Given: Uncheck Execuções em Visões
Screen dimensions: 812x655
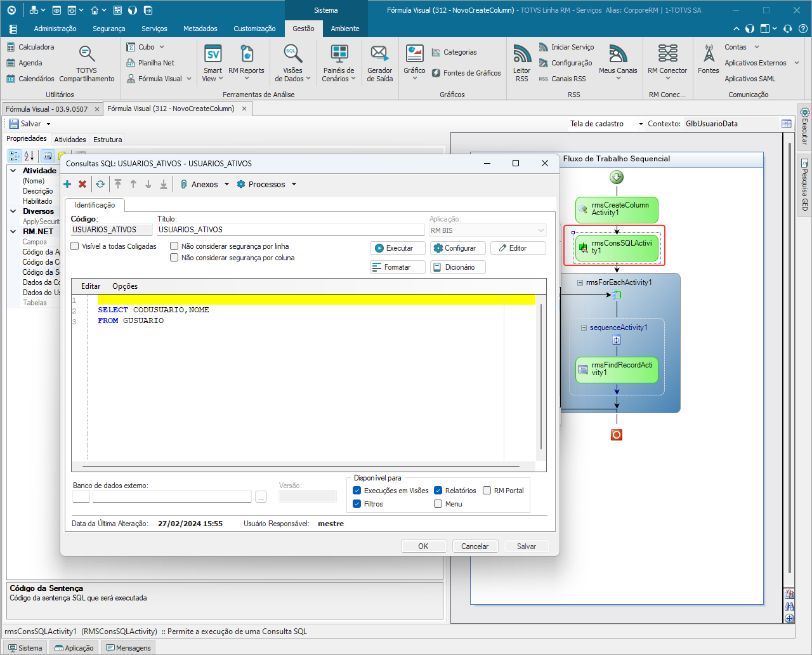Looking at the screenshot, I should tap(357, 491).
